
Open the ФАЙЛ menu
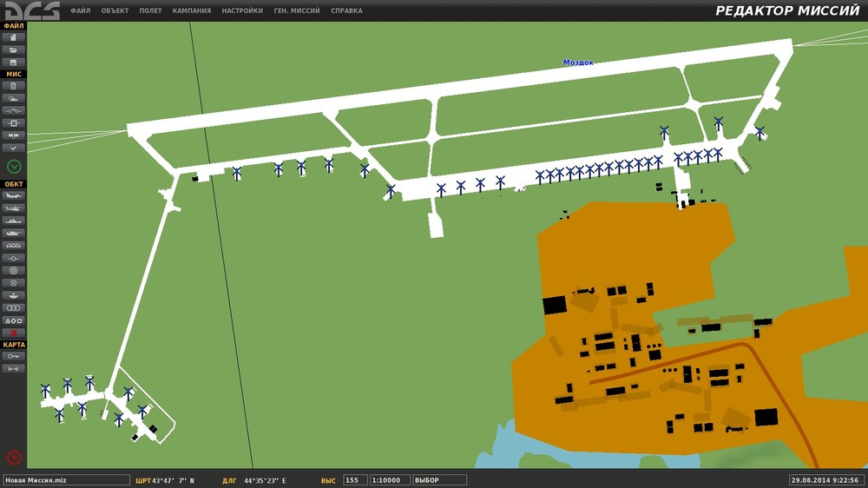tap(80, 11)
